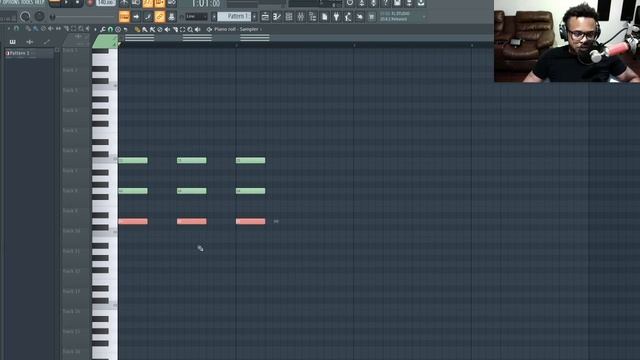Viewport: 640px width, 360px height.
Task: Open the tempo tapper icon
Action: (x=348, y=16)
